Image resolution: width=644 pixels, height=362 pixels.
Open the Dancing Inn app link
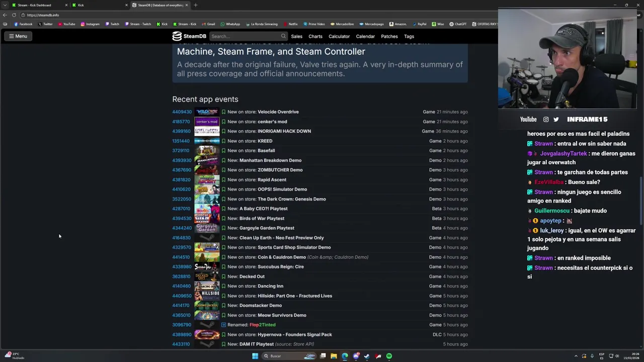(270, 286)
